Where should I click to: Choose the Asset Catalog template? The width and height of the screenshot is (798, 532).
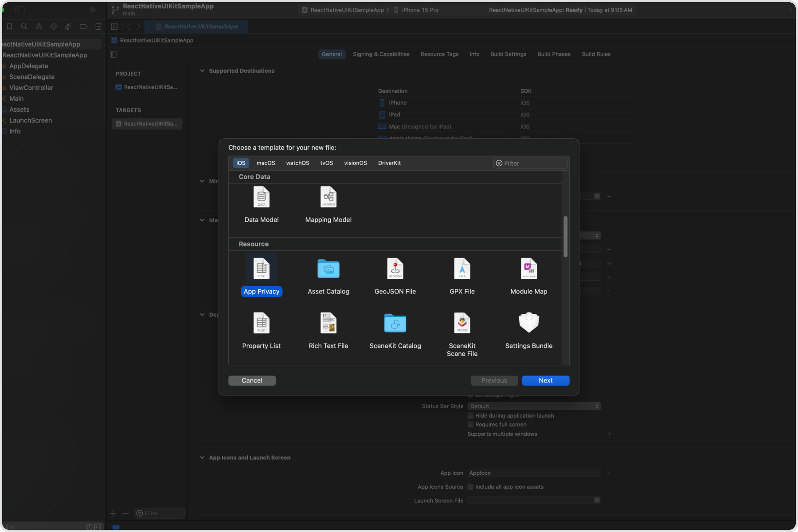[x=329, y=275]
